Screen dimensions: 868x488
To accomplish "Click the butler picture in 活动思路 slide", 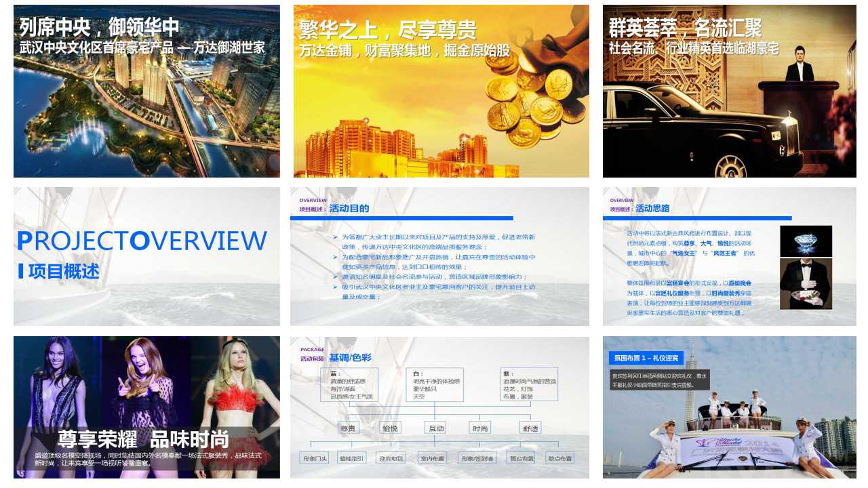I will tap(806, 283).
